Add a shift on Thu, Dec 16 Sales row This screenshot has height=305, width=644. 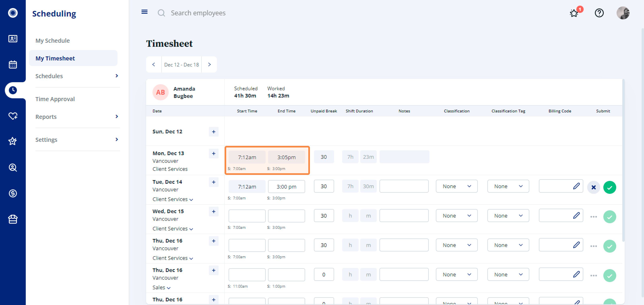[x=214, y=270]
